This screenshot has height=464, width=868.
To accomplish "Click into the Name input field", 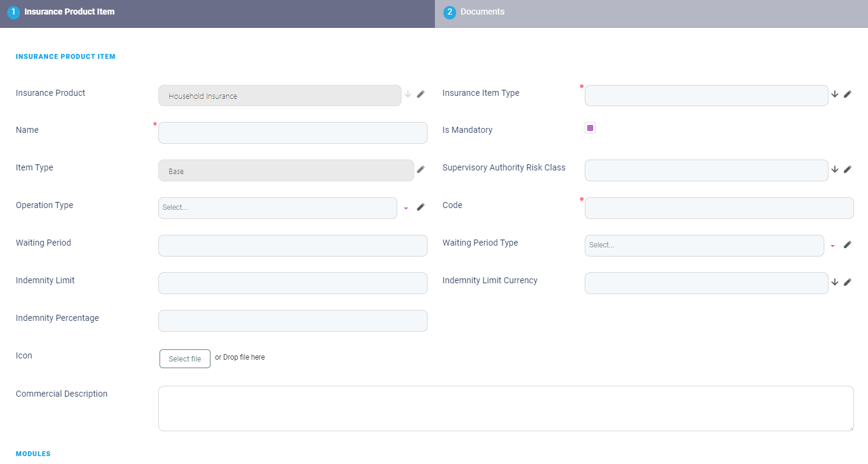I will pos(292,133).
